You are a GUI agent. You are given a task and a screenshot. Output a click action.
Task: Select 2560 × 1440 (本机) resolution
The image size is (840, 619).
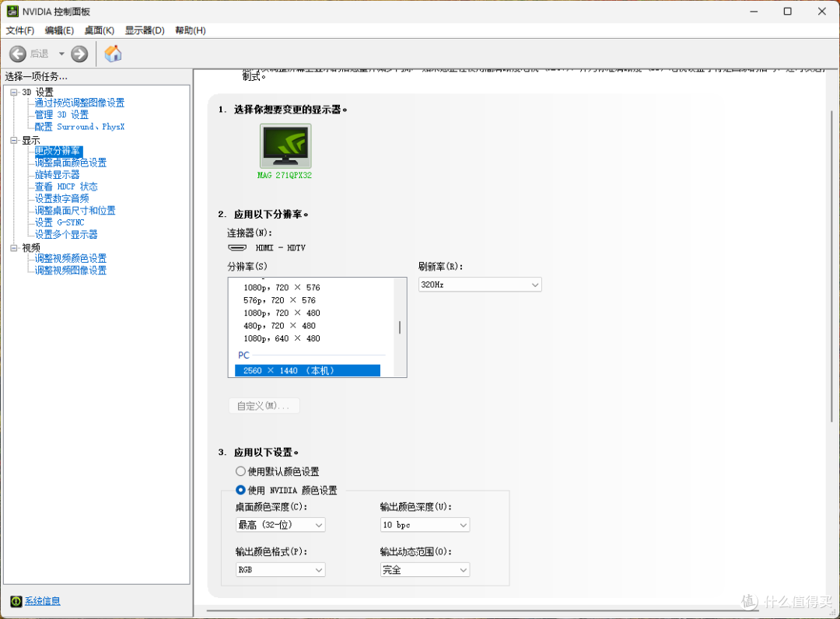pos(307,370)
